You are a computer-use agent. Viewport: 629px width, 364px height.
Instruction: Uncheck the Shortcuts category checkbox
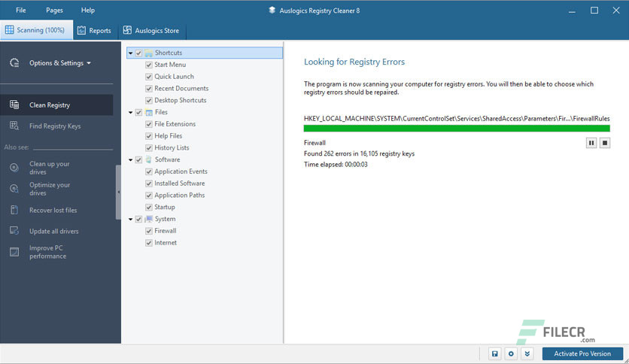click(138, 53)
